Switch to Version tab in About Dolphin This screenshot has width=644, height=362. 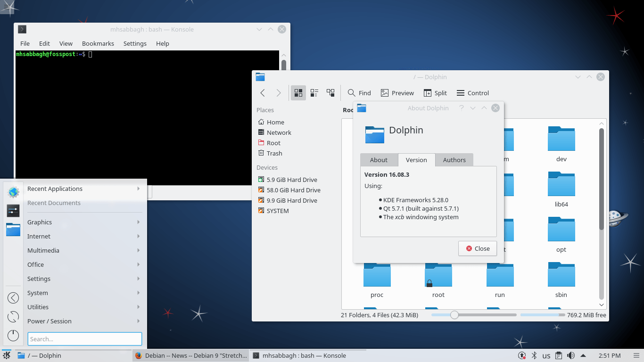click(416, 160)
